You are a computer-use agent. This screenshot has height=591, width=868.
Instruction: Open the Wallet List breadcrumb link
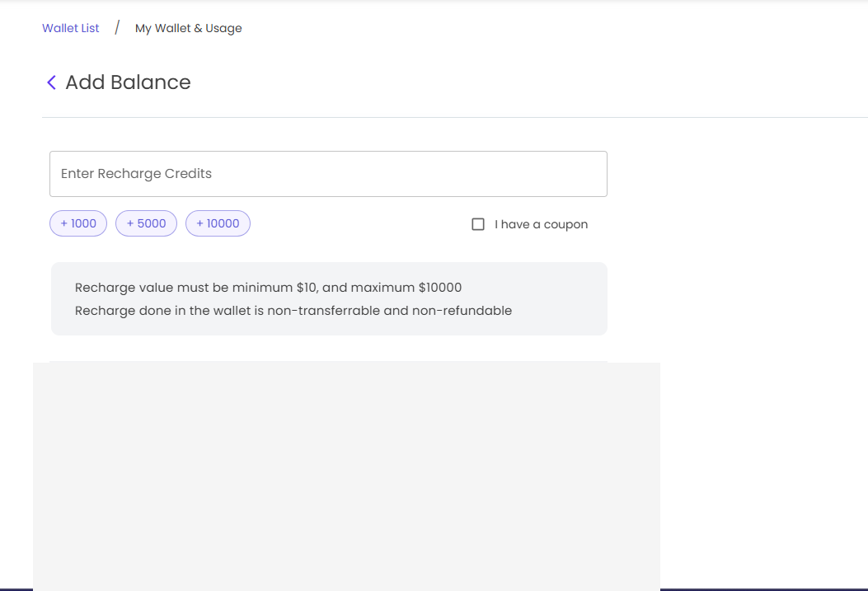point(70,28)
